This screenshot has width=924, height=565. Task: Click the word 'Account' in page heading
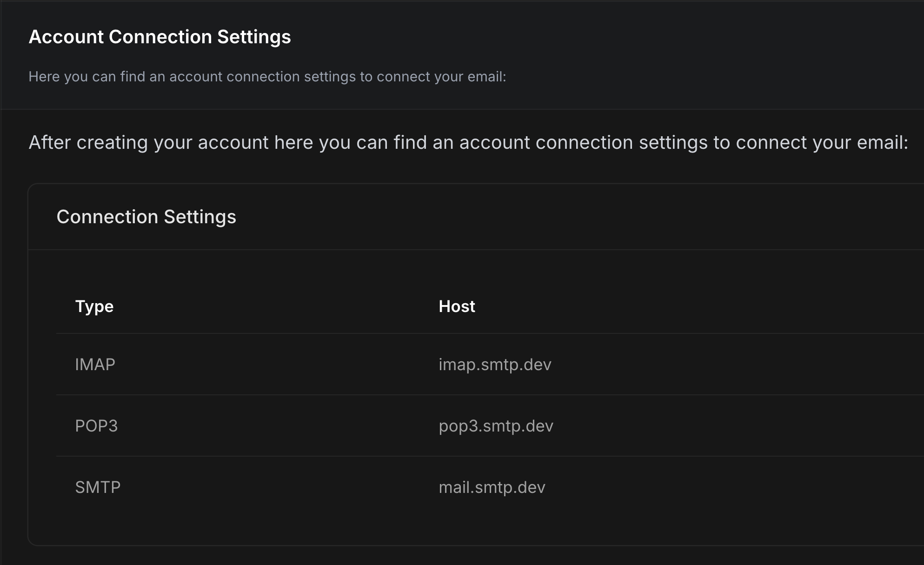[66, 37]
